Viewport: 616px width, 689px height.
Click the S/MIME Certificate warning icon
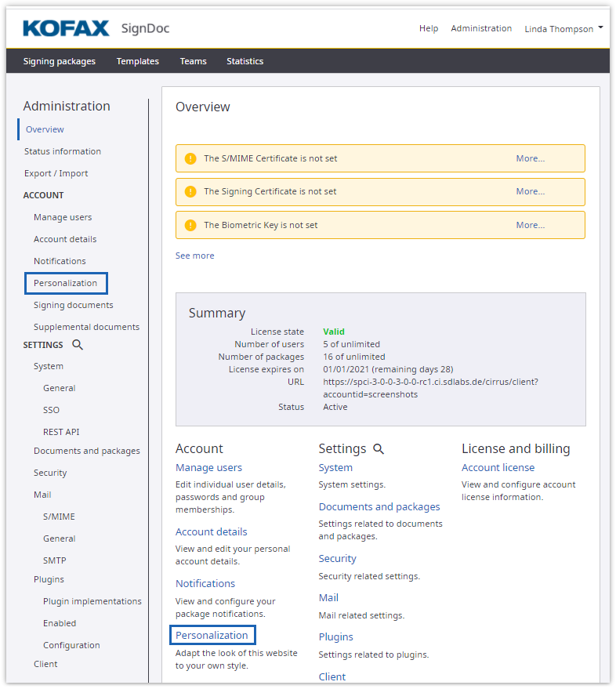(x=190, y=158)
